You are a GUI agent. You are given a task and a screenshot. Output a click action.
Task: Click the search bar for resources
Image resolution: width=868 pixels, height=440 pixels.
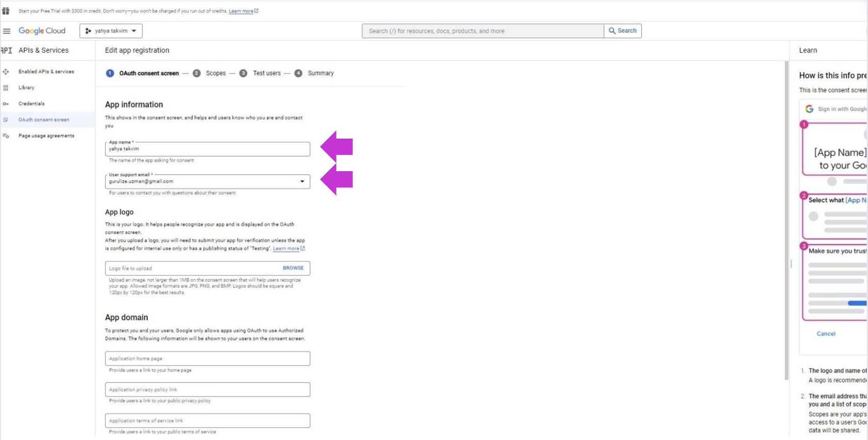(483, 31)
